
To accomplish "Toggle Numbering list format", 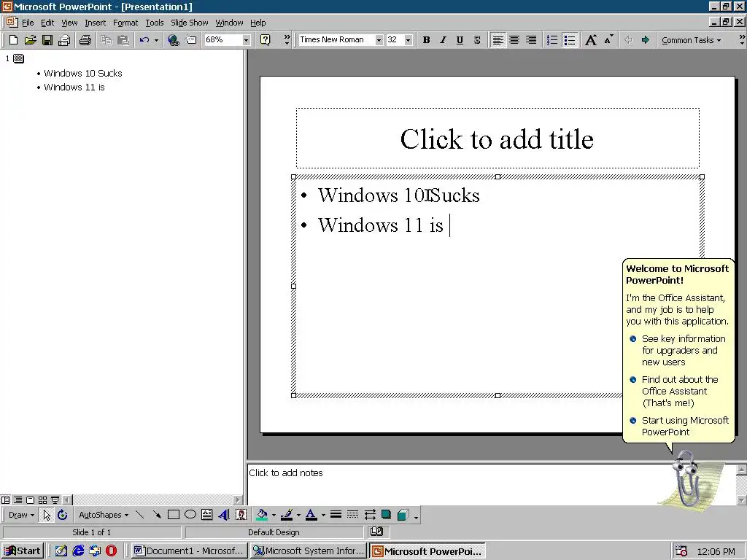I will 552,40.
